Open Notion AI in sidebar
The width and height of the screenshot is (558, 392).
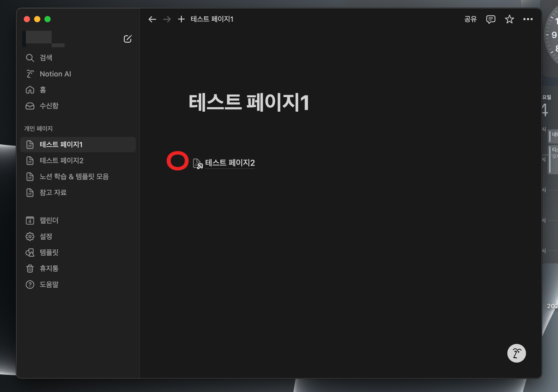tap(55, 74)
